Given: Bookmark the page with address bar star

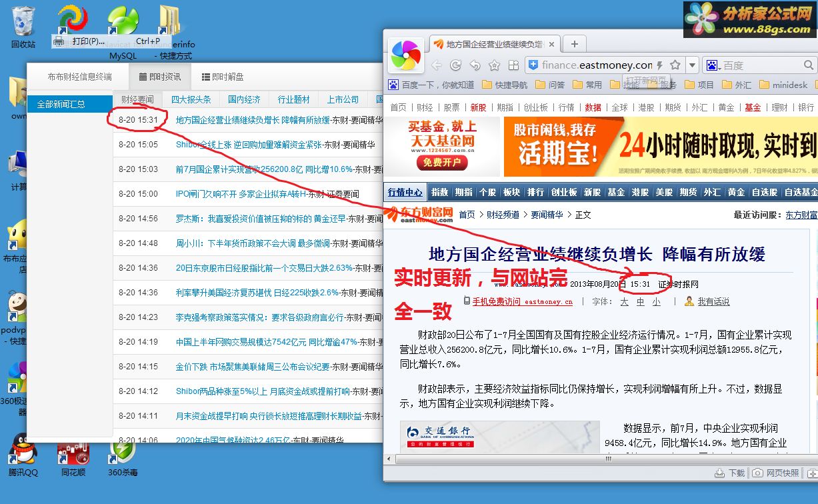Looking at the screenshot, I should pyautogui.click(x=675, y=65).
